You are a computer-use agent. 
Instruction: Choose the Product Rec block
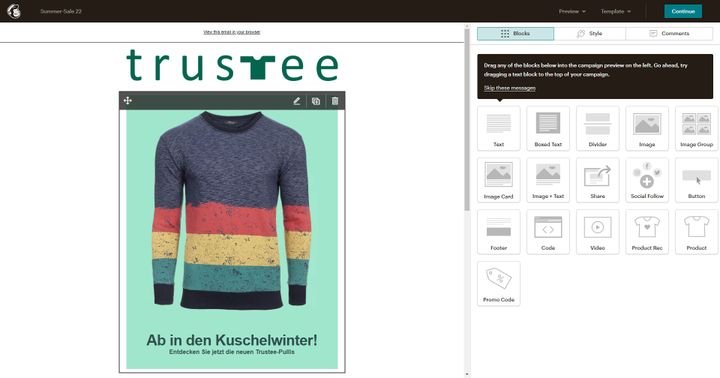pyautogui.click(x=647, y=232)
